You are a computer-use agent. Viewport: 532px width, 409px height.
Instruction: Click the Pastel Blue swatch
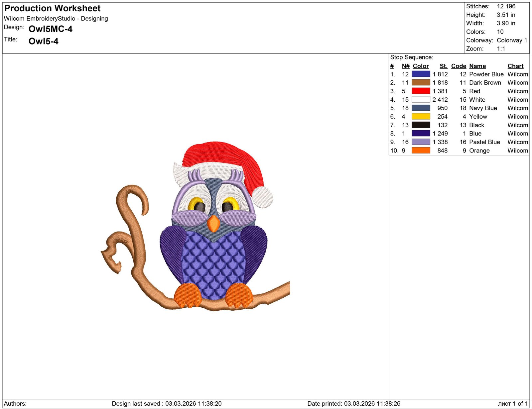click(x=421, y=142)
